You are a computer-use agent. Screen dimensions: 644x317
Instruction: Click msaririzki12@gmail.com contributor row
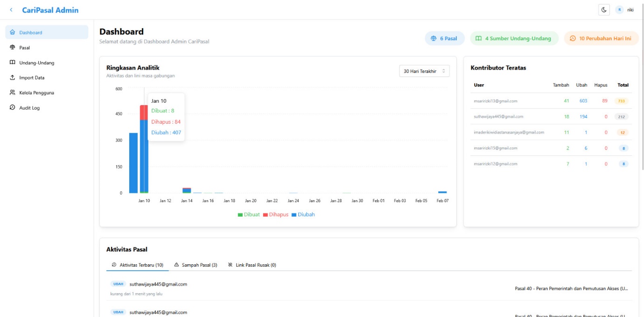point(551,164)
